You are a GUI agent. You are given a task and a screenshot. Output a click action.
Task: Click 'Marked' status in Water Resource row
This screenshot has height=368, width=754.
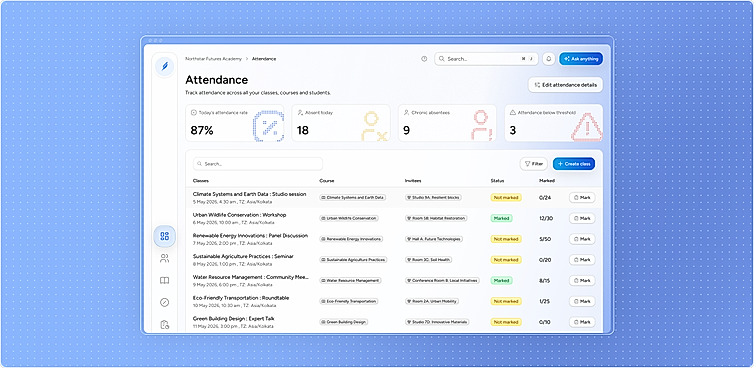coord(502,280)
